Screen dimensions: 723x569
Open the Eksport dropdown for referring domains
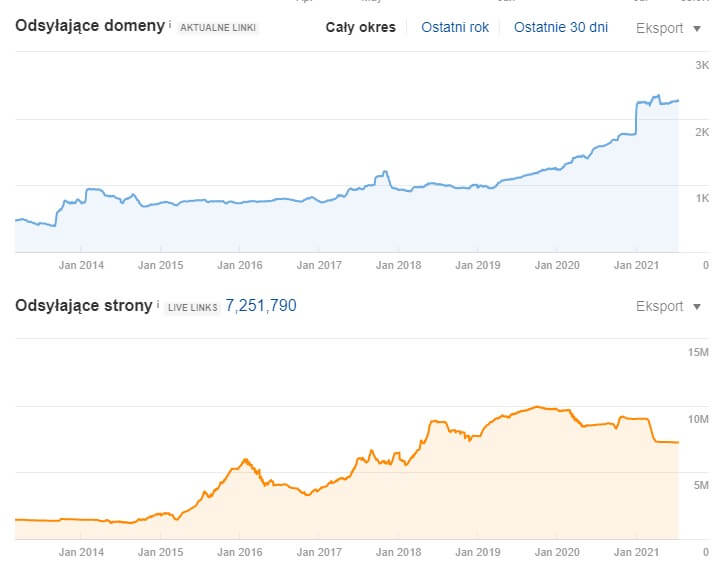pos(668,27)
